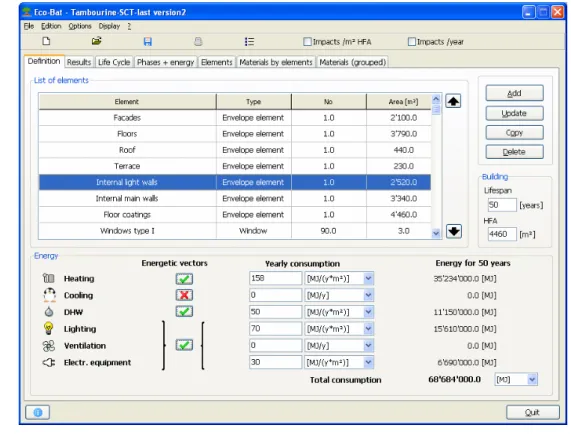This screenshot has height=434, width=571.
Task: Click the Add button
Action: (x=514, y=93)
